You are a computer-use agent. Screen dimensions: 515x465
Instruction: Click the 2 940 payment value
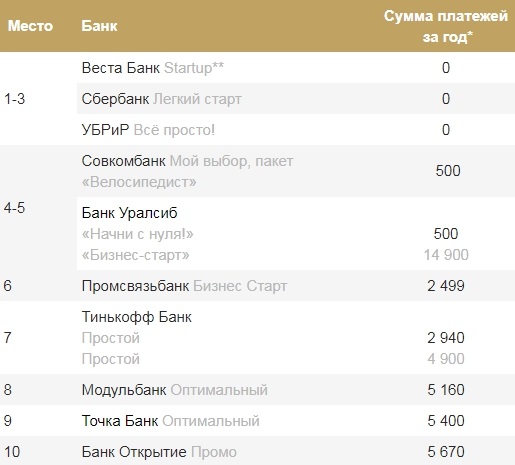(446, 338)
